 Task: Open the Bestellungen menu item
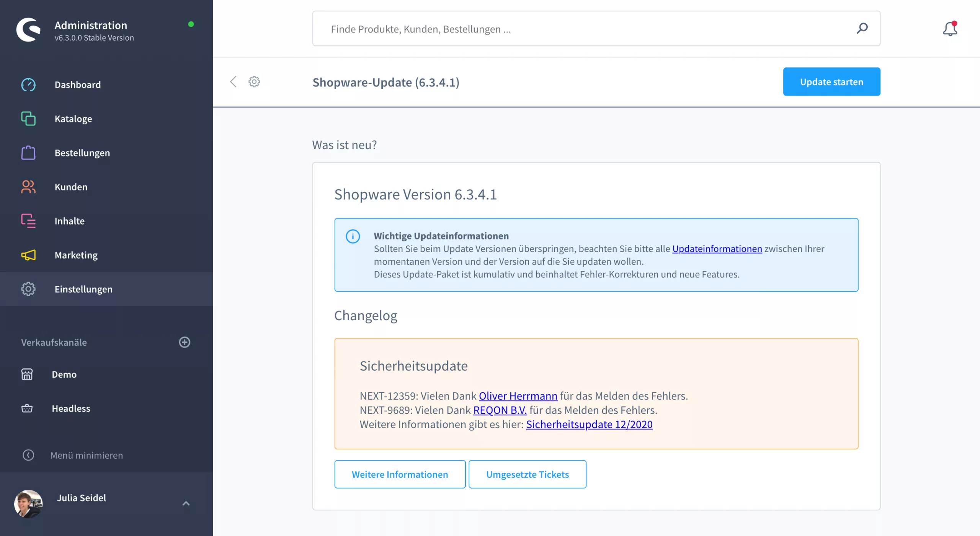(106, 153)
